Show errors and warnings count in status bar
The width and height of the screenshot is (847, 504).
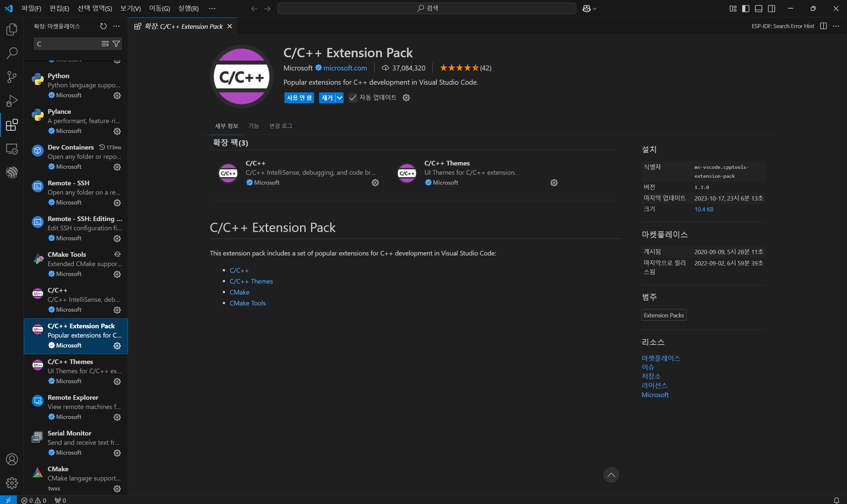tap(34, 500)
